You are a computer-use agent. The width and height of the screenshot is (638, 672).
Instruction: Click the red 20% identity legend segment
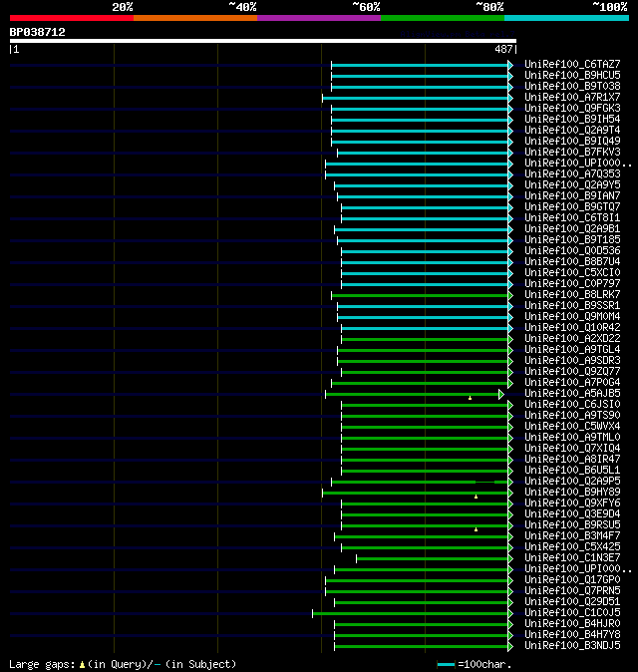point(72,18)
